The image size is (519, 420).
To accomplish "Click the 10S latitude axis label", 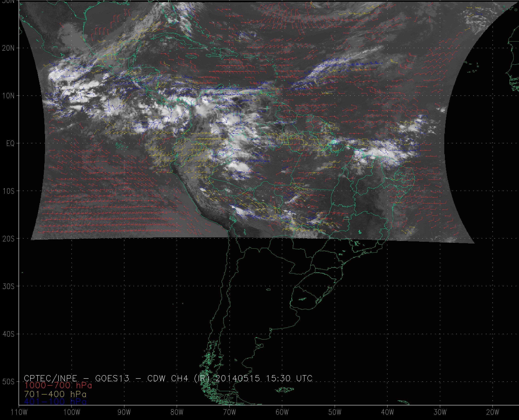I will (x=9, y=191).
